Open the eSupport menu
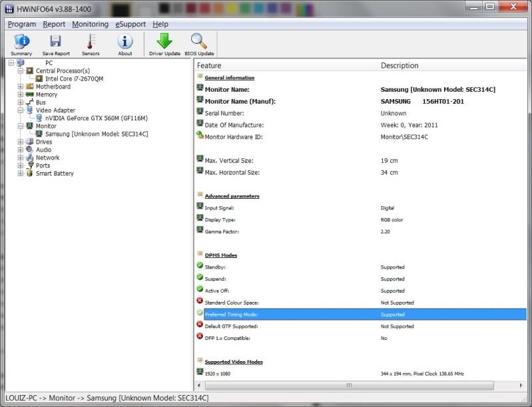532x407 pixels. [x=131, y=24]
